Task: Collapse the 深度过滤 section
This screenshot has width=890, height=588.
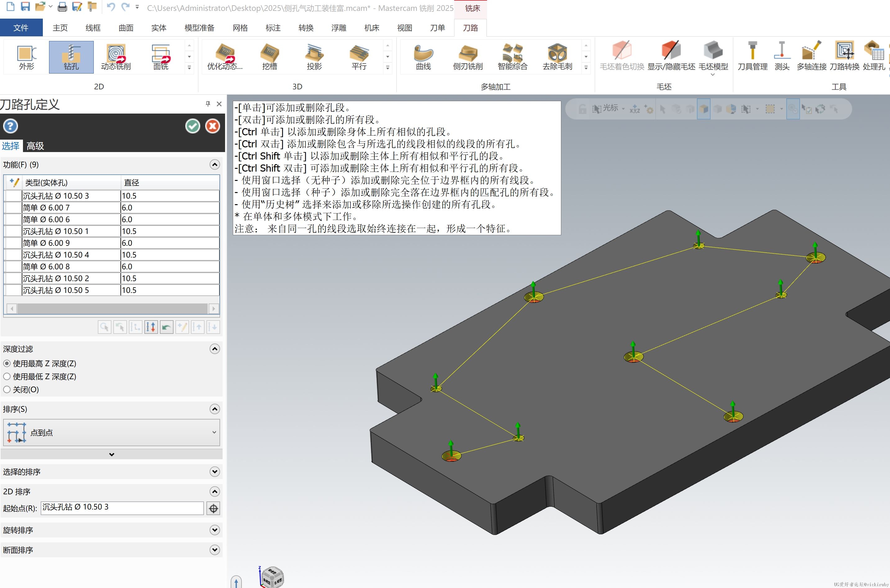Action: point(215,349)
